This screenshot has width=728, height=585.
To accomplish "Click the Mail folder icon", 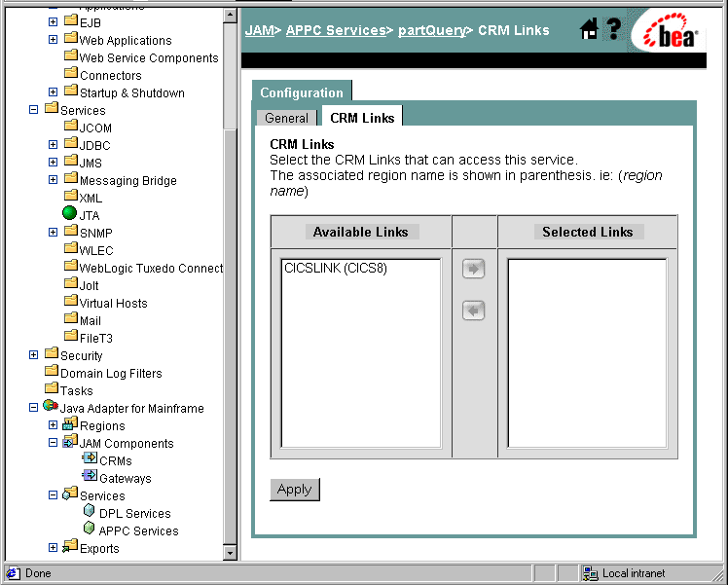I will click(x=71, y=317).
